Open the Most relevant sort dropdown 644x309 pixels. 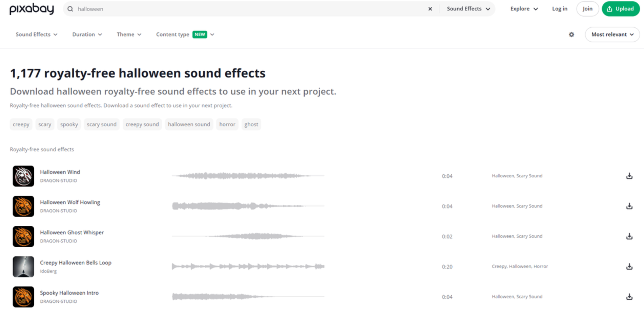tap(612, 35)
